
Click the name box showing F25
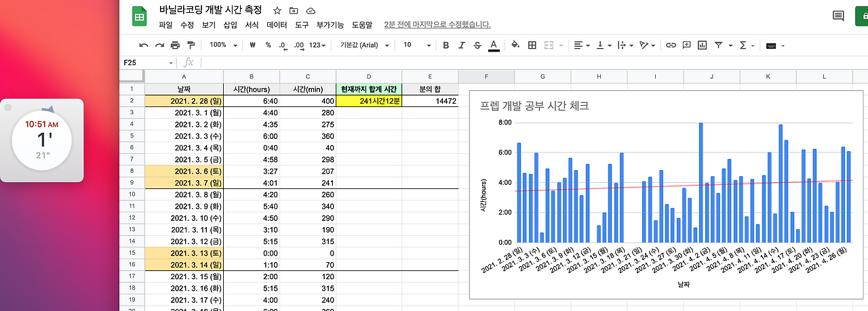click(x=149, y=62)
